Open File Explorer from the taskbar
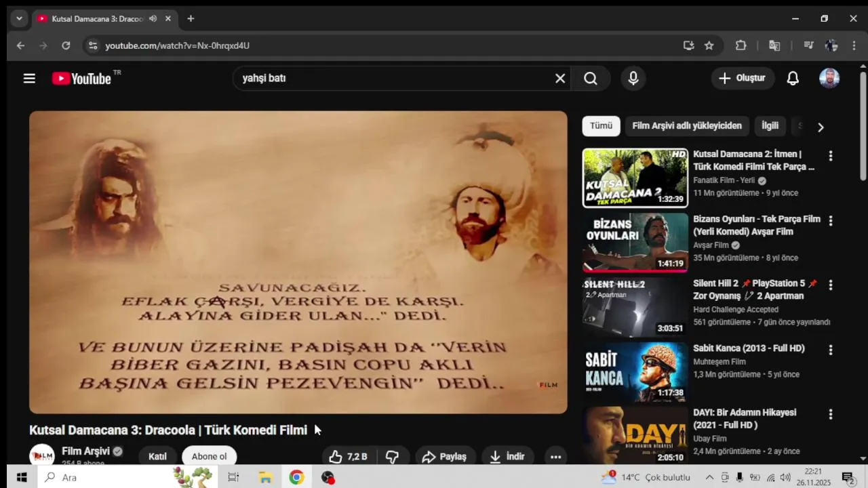Screen dimensions: 868x488 [x=265, y=477]
